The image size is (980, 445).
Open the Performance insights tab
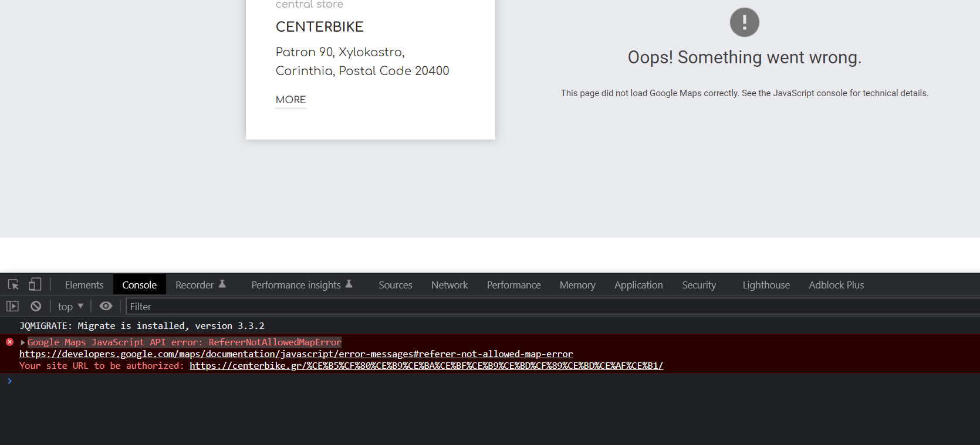(302, 285)
